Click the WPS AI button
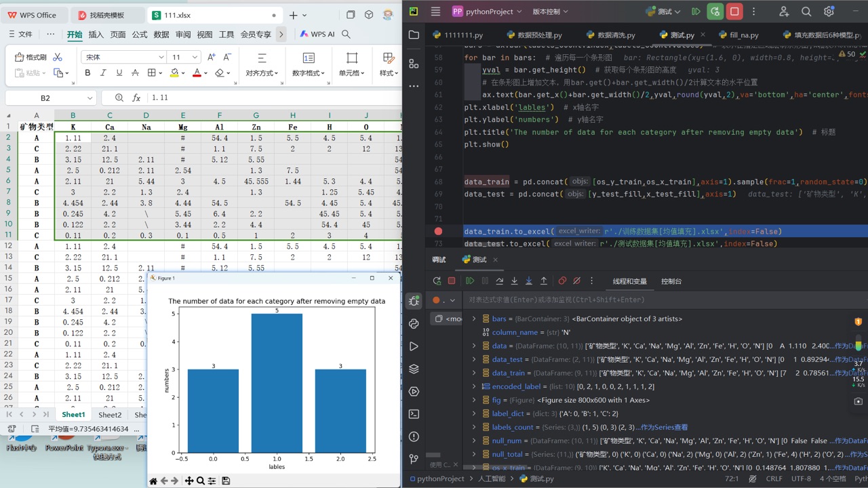 coord(317,35)
